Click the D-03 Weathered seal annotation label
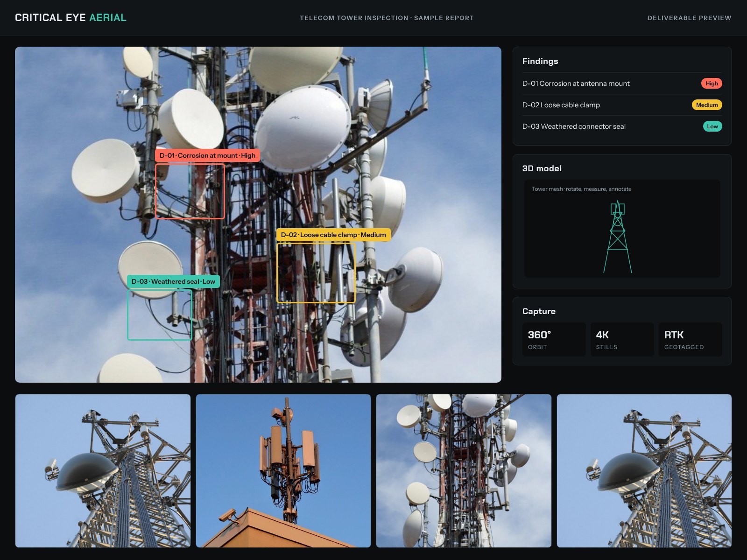This screenshot has width=747, height=560. [x=173, y=281]
